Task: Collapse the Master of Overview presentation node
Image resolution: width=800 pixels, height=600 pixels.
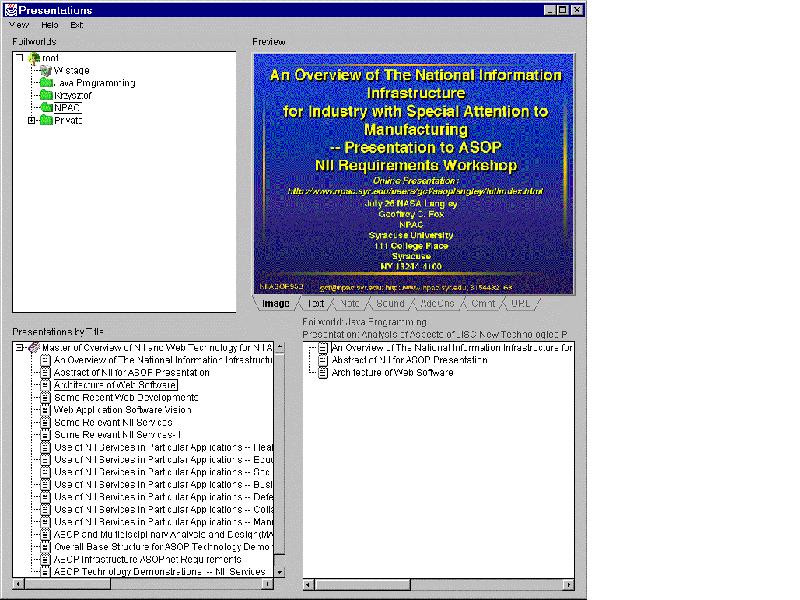Action: (19, 347)
